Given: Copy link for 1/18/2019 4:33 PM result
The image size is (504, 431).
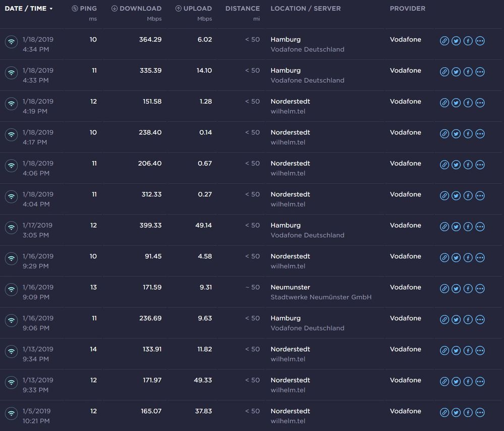Looking at the screenshot, I should [x=444, y=72].
